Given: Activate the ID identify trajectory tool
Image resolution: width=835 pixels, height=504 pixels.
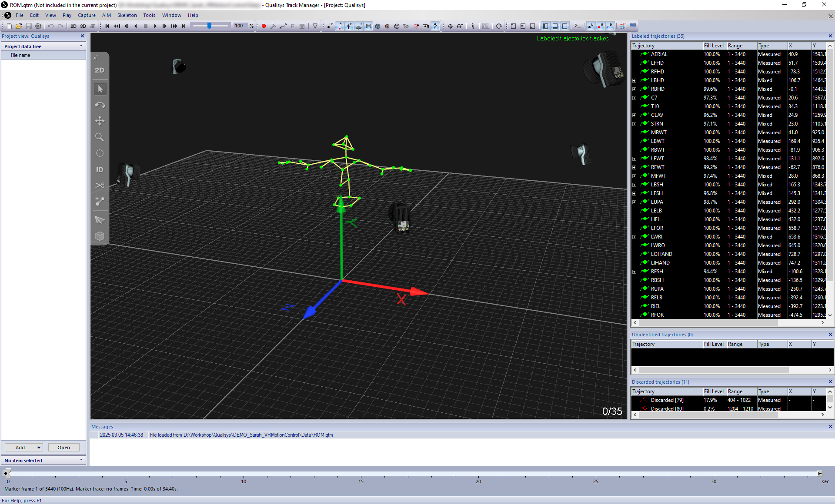Looking at the screenshot, I should pos(100,169).
